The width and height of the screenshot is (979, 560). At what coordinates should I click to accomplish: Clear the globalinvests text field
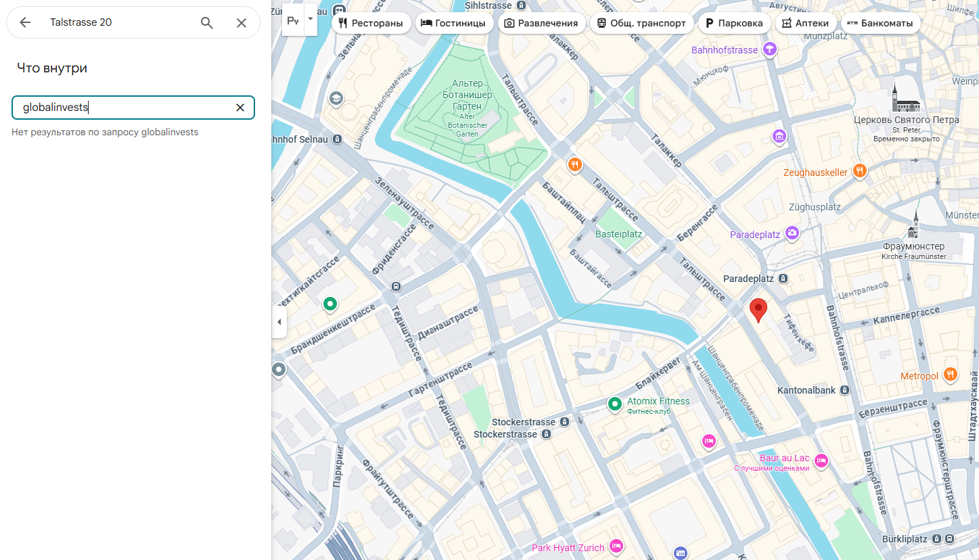click(240, 108)
